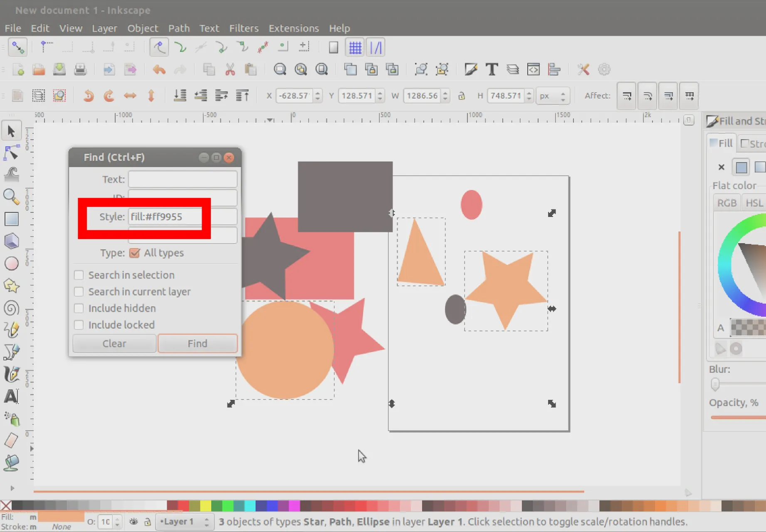Pick cyan swatch in bottom palette
Viewport: 766px width, 532px height.
click(x=250, y=505)
